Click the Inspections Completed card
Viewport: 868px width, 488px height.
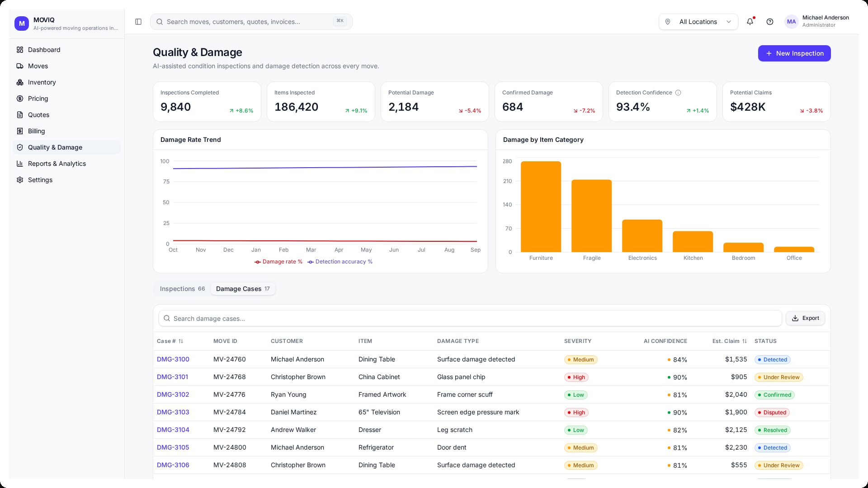(x=207, y=102)
